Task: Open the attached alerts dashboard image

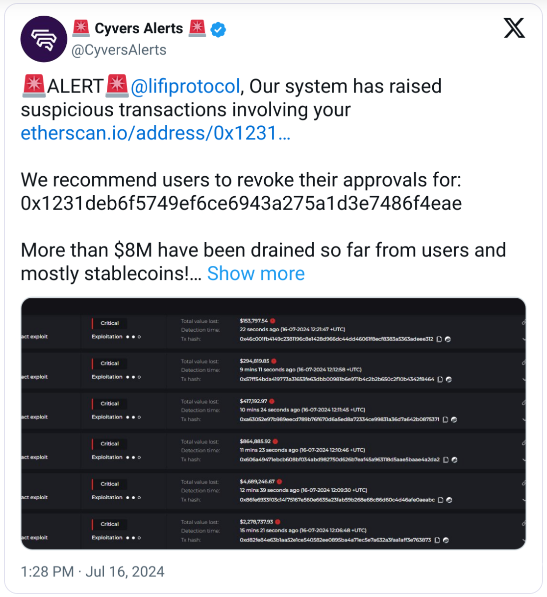Action: point(273,423)
